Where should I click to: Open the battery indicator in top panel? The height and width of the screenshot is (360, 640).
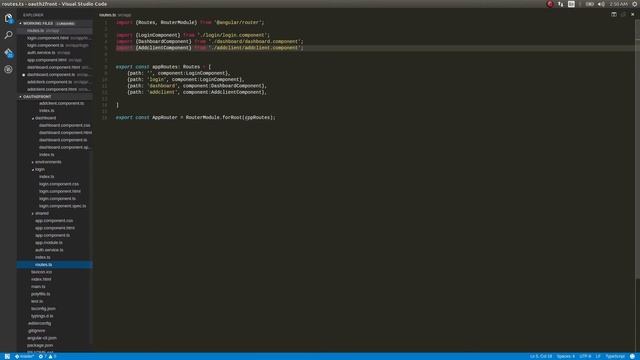589,4
